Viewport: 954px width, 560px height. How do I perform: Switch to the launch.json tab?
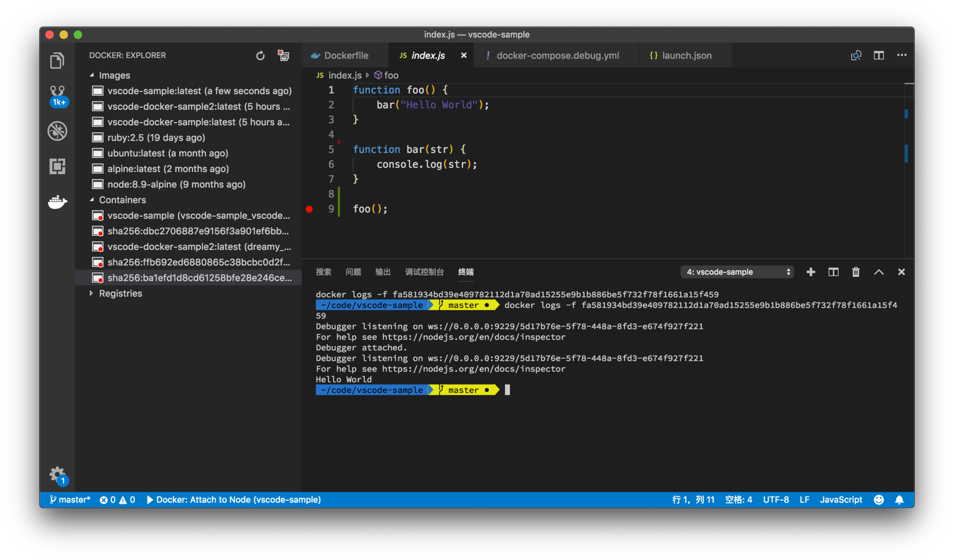click(x=686, y=56)
